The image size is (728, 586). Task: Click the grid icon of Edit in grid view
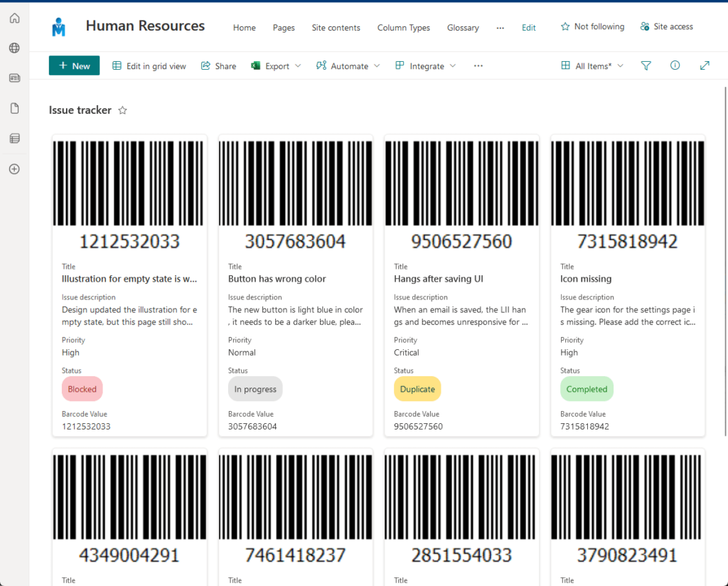click(x=117, y=66)
